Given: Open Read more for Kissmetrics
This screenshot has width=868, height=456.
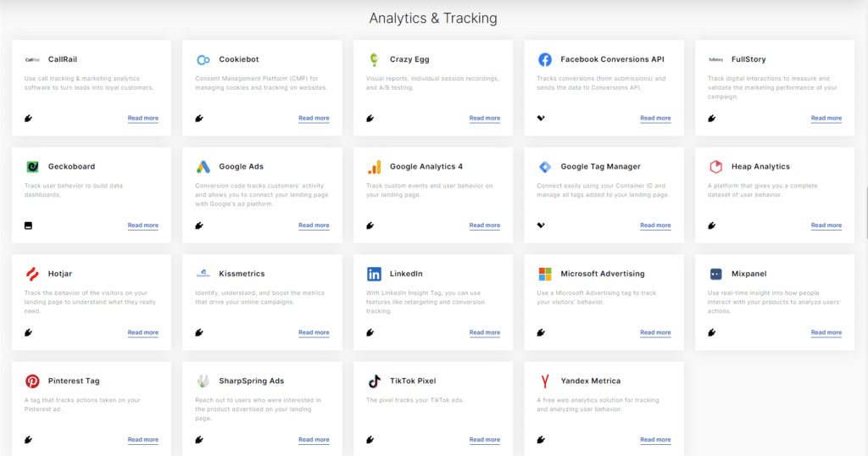Looking at the screenshot, I should 314,333.
